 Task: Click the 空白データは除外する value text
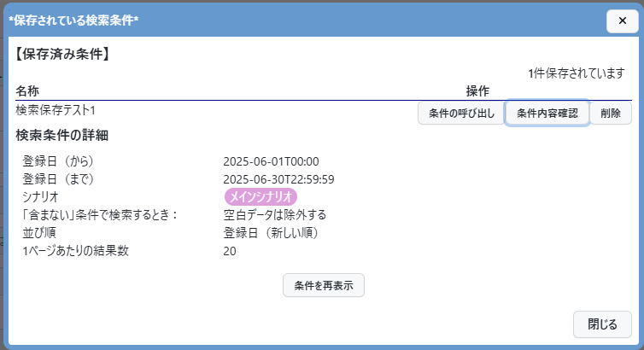click(275, 215)
